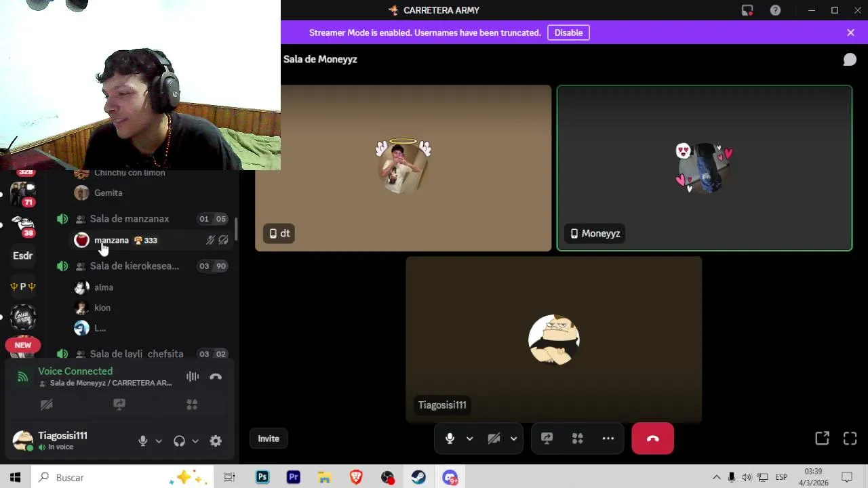This screenshot has width=868, height=488.
Task: Join voice channel Sala de manzanax
Action: click(142, 219)
